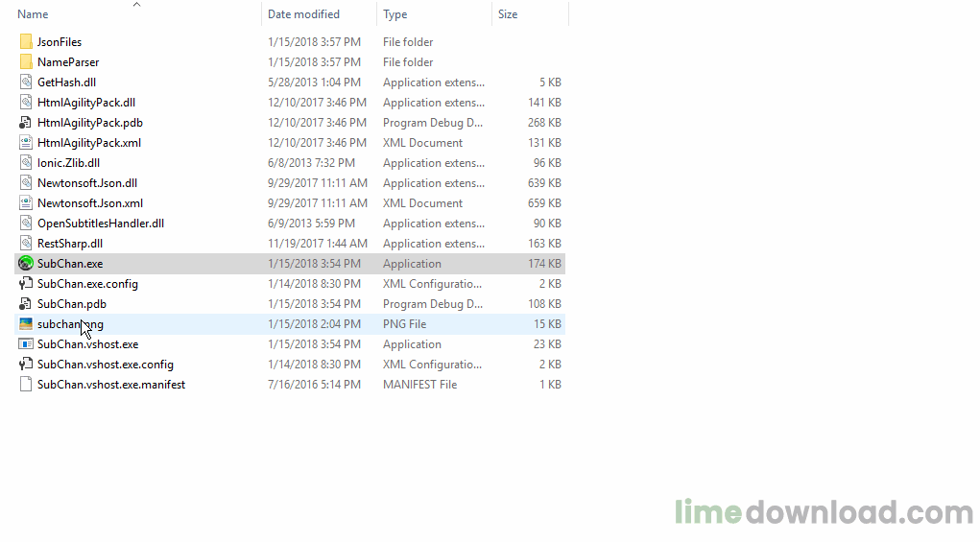The image size is (980, 542).
Task: Click the Newtonsoft.Json.xml document icon
Action: click(x=26, y=203)
